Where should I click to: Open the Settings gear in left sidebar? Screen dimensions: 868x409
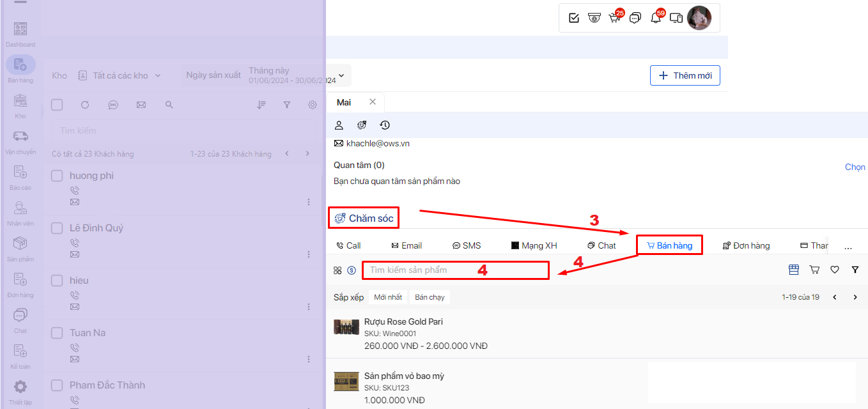click(20, 387)
